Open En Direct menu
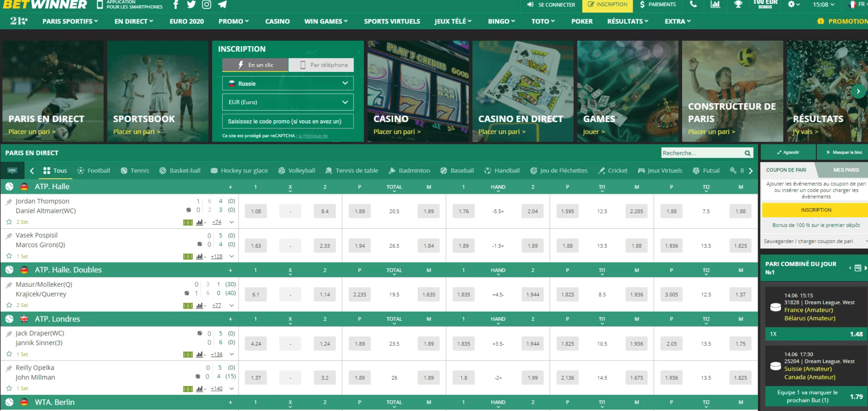Screen dimensions: 868x411 click(134, 21)
